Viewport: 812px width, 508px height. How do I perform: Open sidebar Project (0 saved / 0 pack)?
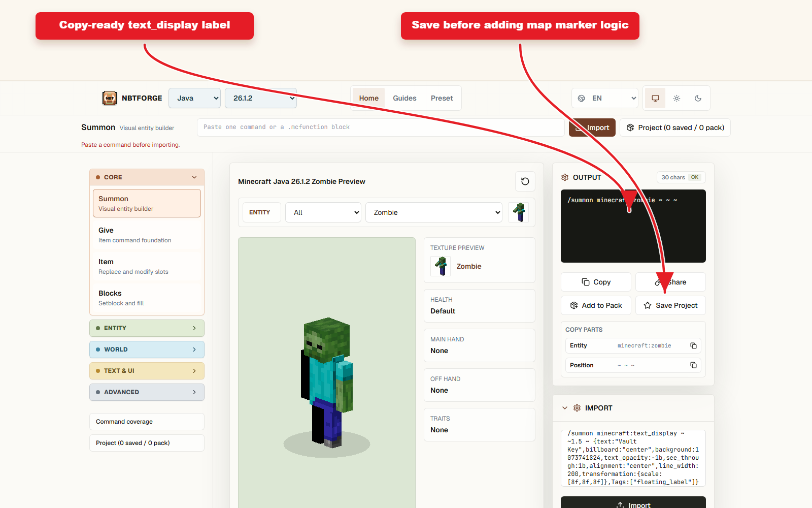pos(147,443)
